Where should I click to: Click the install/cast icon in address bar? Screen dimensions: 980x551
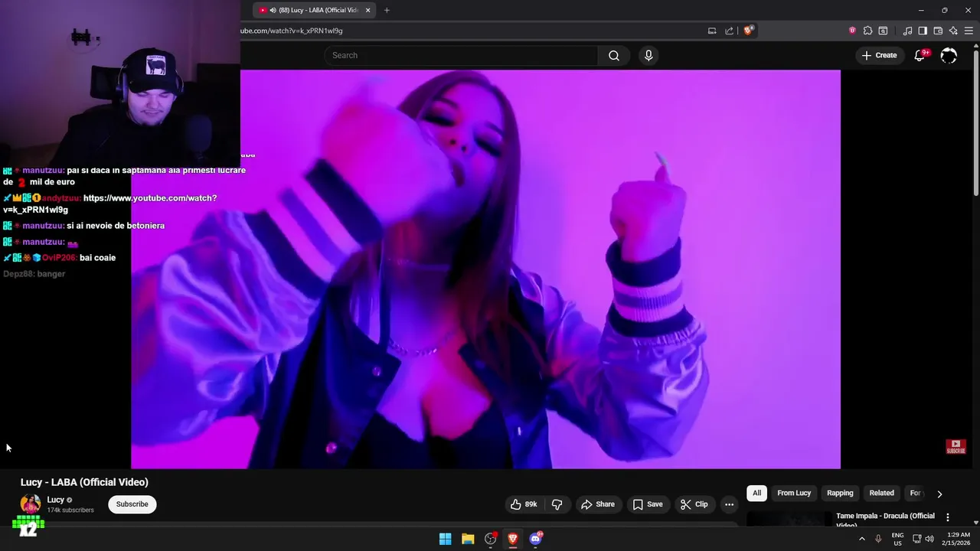pyautogui.click(x=712, y=31)
